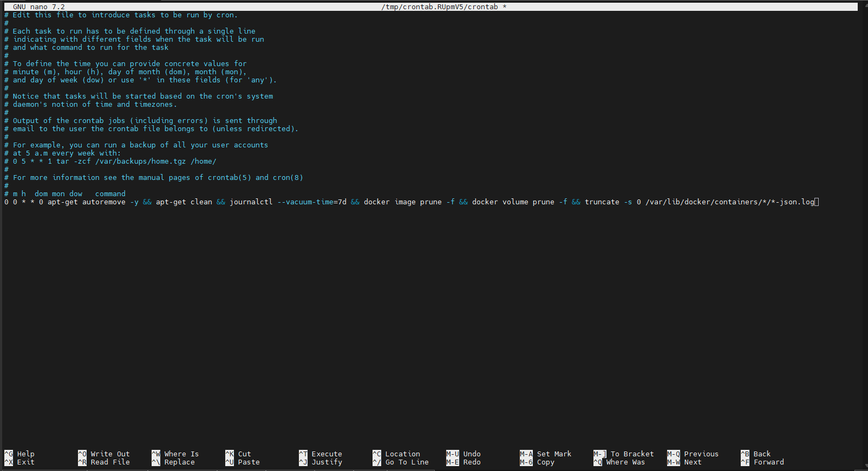Click 'docker volume prune -f' in the cron line
Viewport: 868px width, 471px height.
pyautogui.click(x=520, y=202)
